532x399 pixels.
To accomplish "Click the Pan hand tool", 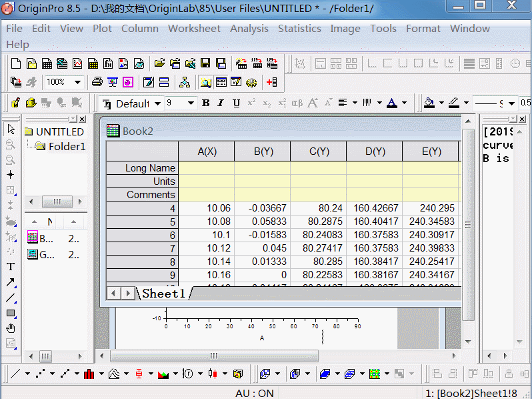I will point(11,328).
